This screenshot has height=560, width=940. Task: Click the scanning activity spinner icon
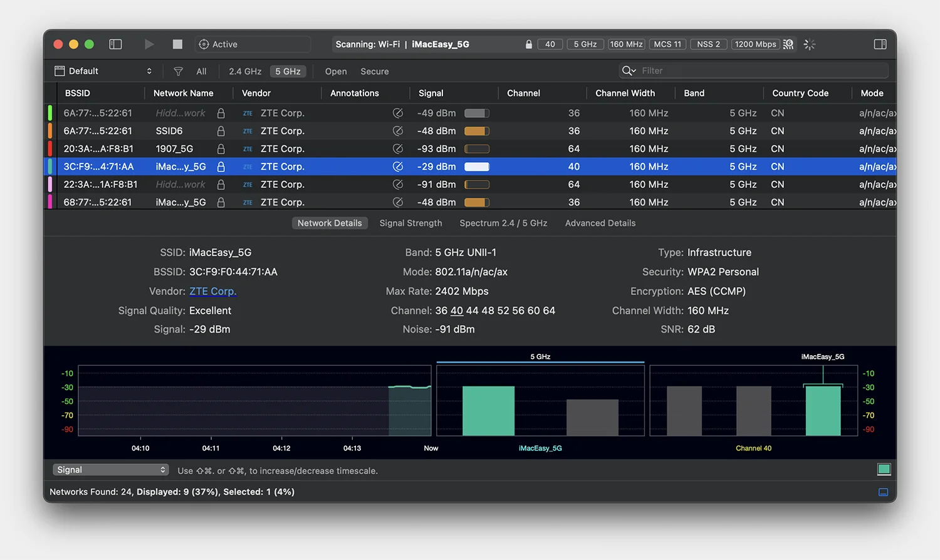[x=810, y=44]
